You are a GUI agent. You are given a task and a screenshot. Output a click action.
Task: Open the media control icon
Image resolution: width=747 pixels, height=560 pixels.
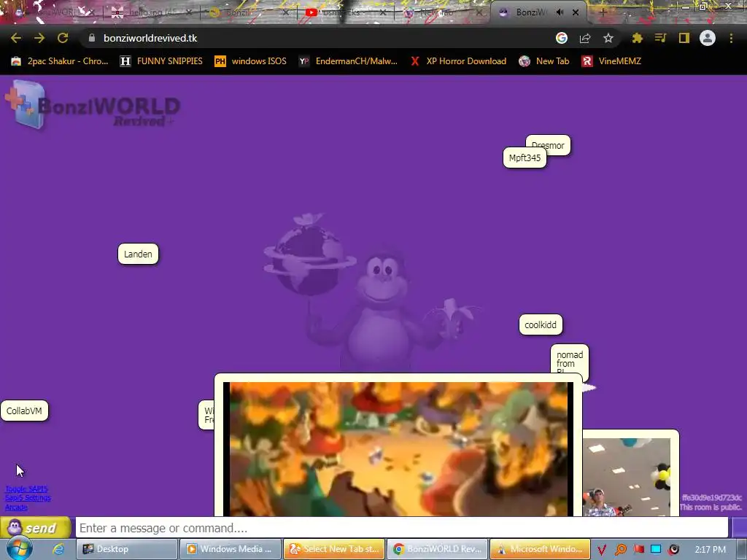pos(660,38)
